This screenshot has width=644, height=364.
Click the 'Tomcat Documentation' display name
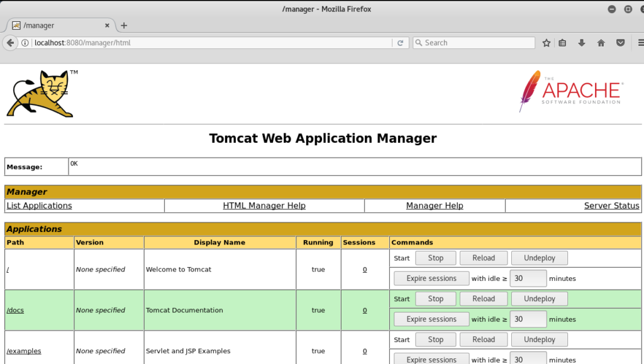coord(184,310)
